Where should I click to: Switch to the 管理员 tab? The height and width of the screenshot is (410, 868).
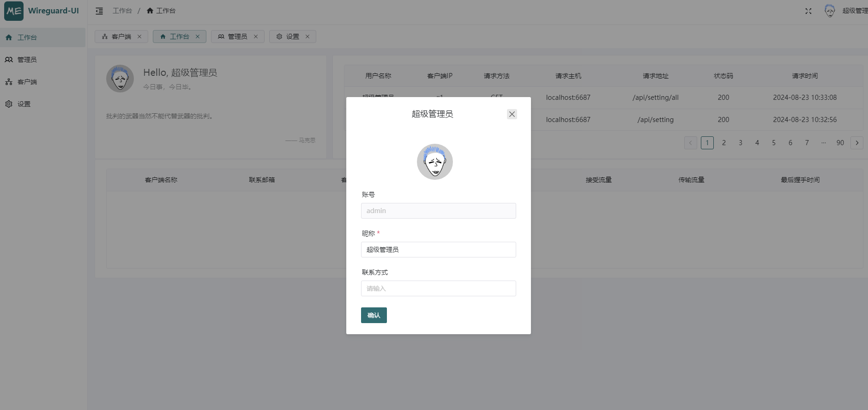point(233,37)
